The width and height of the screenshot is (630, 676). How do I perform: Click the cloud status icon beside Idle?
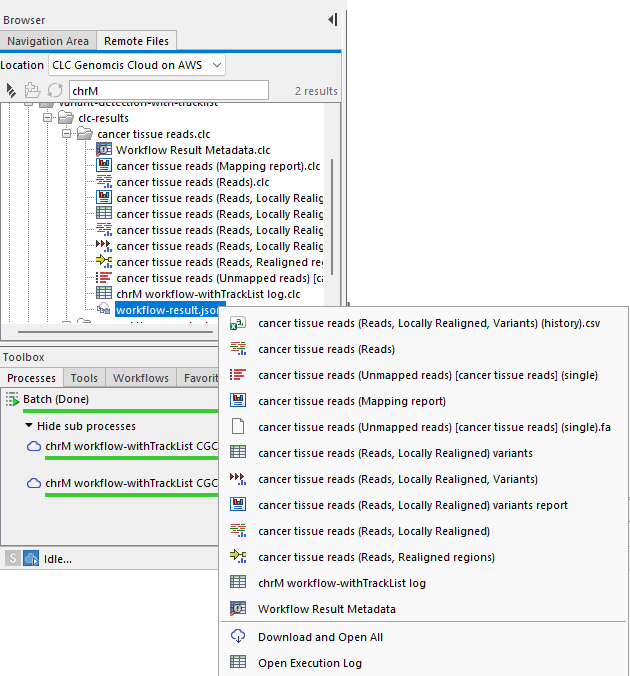tap(31, 558)
